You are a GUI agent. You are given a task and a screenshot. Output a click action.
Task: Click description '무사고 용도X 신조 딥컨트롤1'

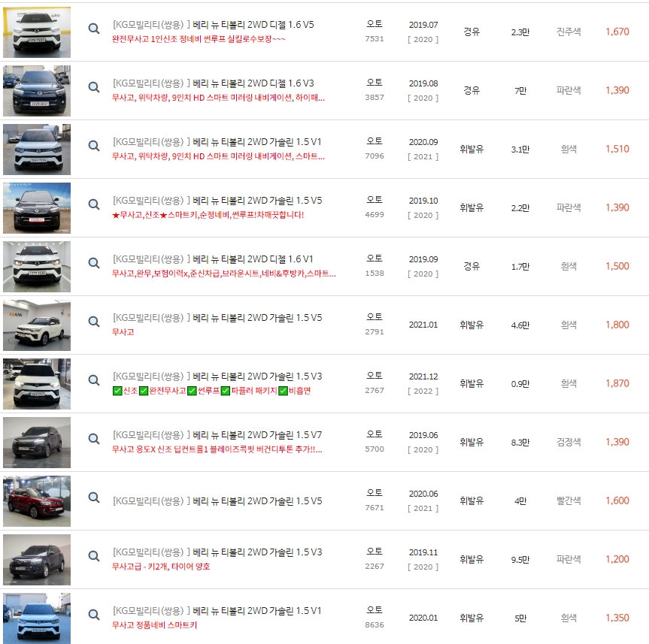point(217,449)
